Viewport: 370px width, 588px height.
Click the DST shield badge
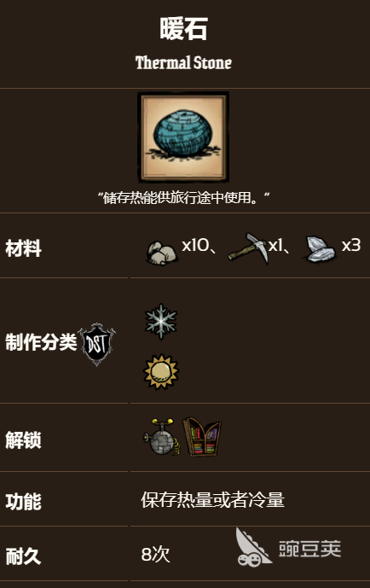point(96,344)
